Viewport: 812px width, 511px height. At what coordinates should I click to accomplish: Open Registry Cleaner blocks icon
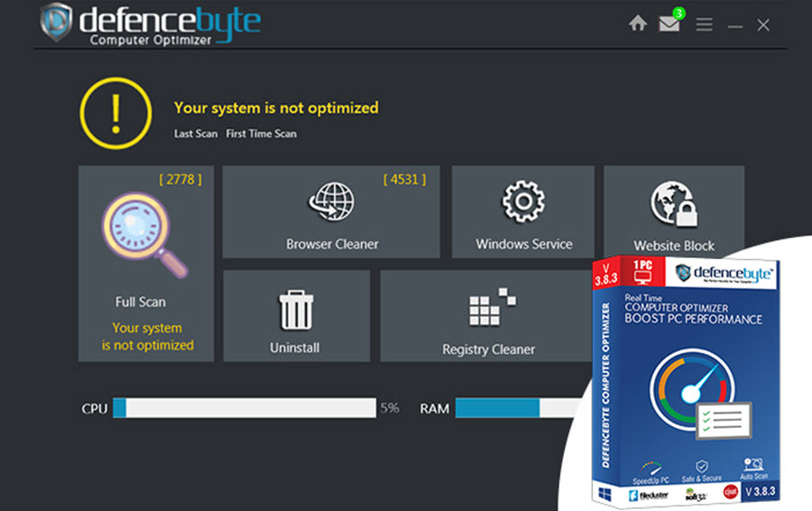492,307
